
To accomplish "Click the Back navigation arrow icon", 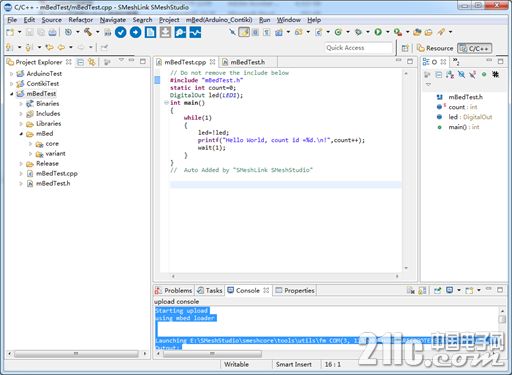I will [x=61, y=47].
